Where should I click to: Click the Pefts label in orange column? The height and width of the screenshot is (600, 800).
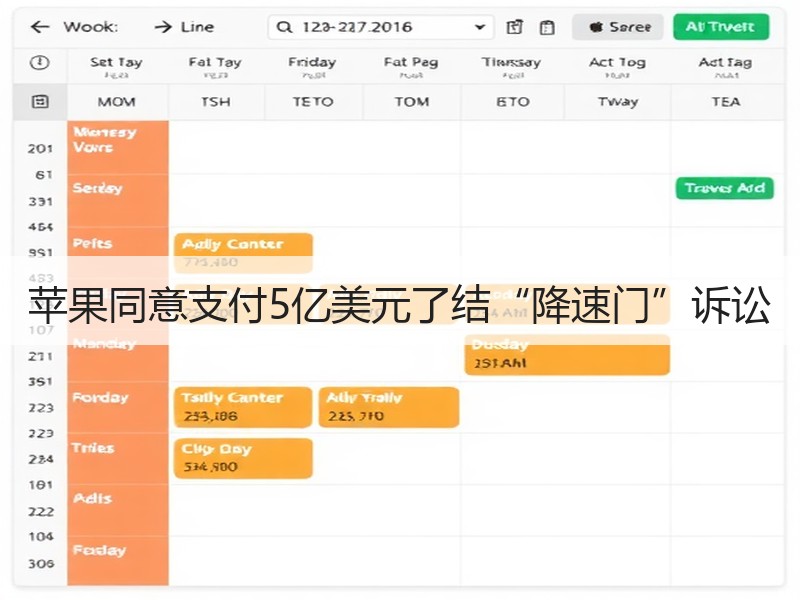(92, 243)
